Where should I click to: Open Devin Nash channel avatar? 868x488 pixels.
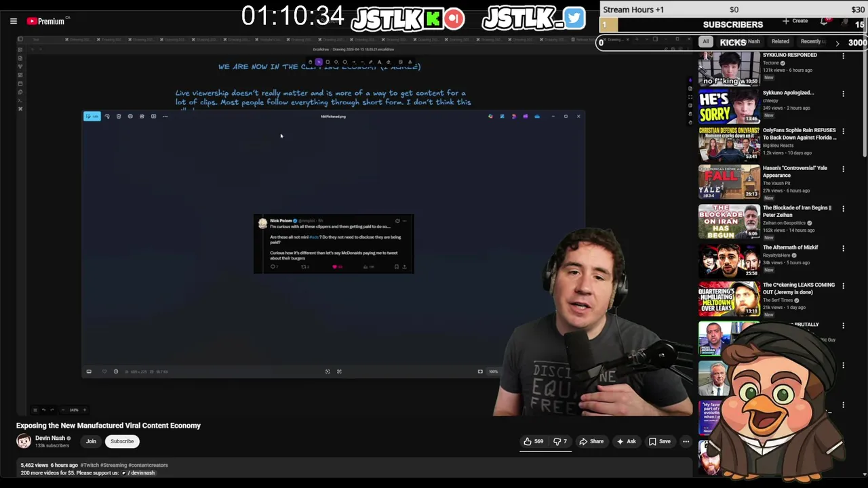coord(24,441)
